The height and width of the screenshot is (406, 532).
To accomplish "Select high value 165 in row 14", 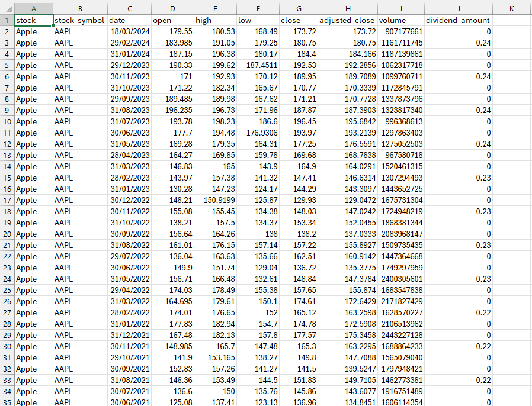I will [x=216, y=166].
